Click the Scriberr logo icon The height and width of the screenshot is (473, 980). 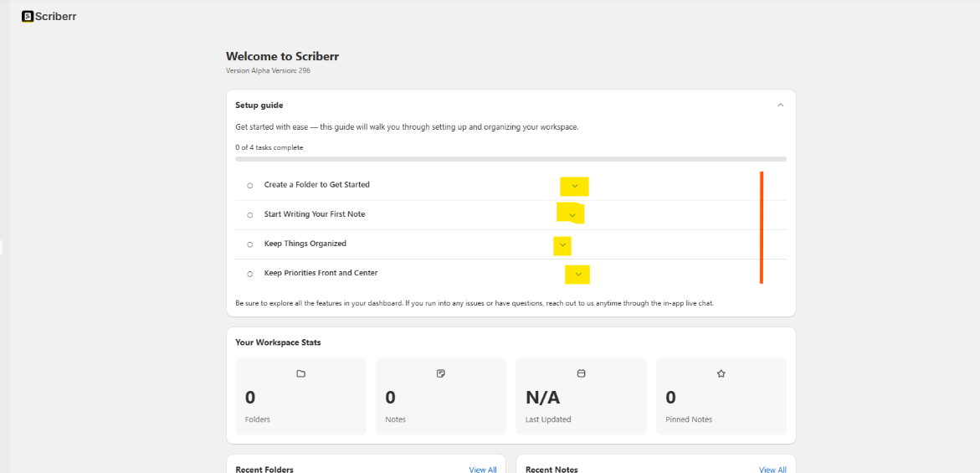[x=28, y=16]
